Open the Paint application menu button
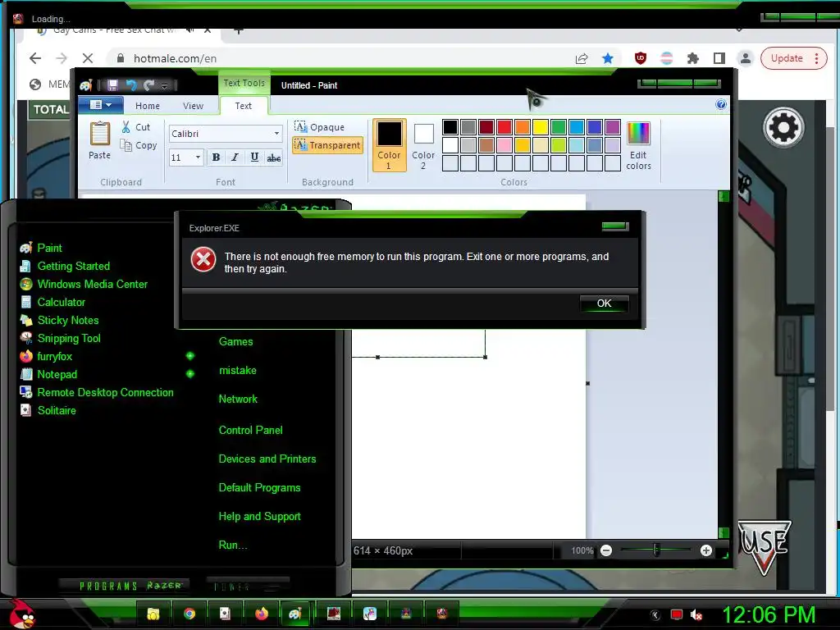This screenshot has width=840, height=630. pyautogui.click(x=101, y=105)
